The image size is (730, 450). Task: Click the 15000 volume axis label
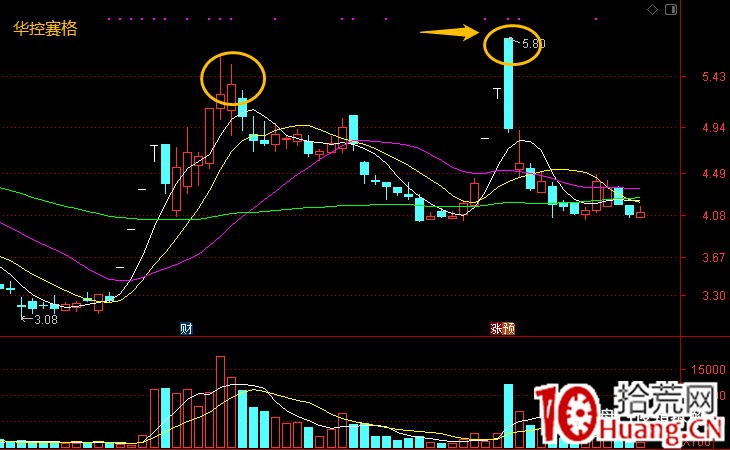(x=708, y=370)
